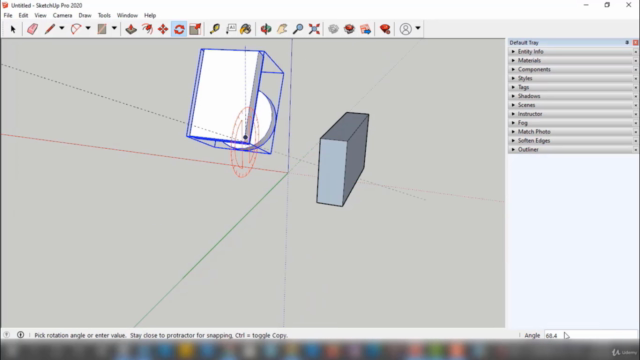
Task: Open the View menu
Action: pyautogui.click(x=40, y=16)
